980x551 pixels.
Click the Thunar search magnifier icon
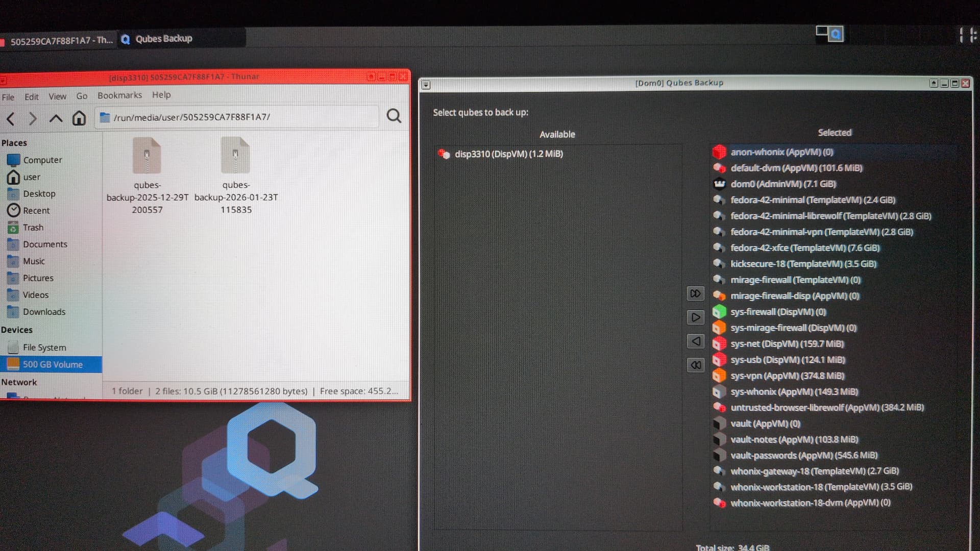click(394, 116)
